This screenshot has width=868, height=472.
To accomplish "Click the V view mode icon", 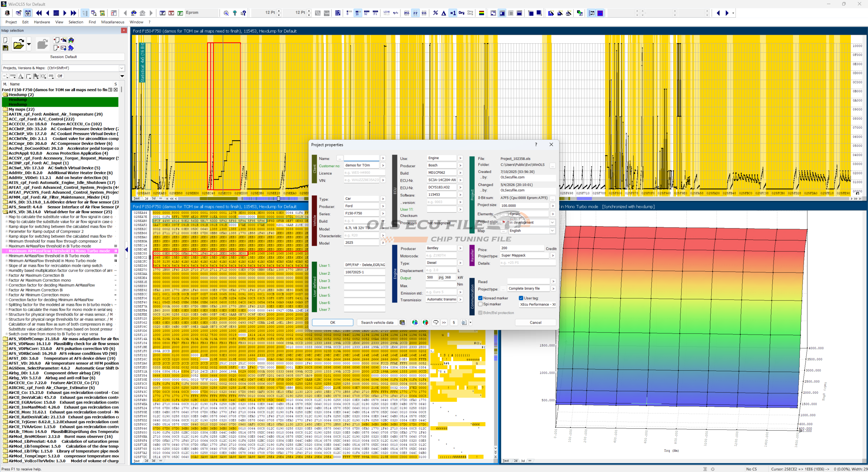I will (171, 13).
